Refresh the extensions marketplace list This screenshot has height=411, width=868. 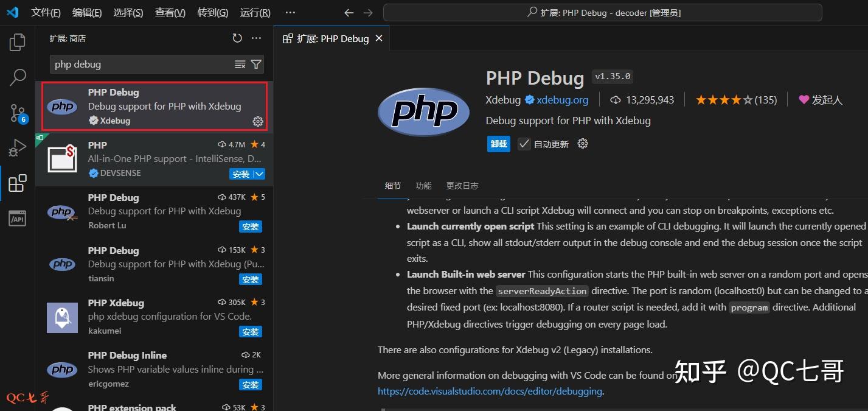[237, 38]
